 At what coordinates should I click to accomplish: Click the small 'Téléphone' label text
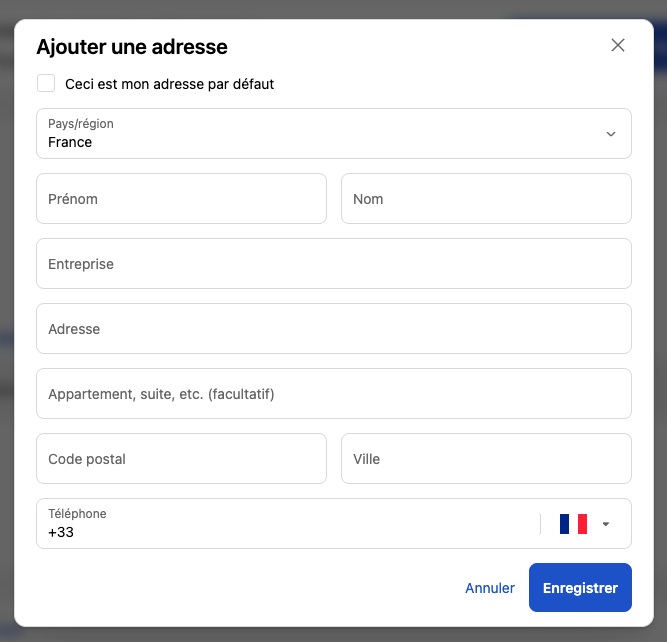(x=77, y=514)
